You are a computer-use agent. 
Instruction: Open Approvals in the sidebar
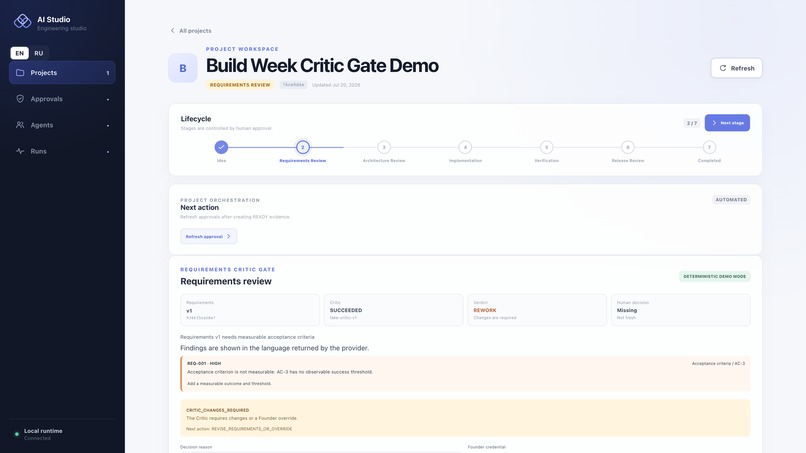[x=62, y=99]
